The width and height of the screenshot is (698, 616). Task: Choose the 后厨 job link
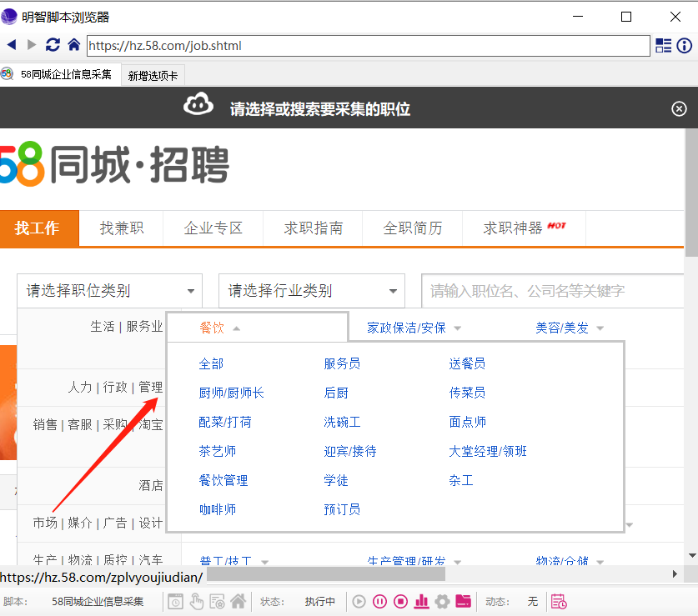point(336,393)
